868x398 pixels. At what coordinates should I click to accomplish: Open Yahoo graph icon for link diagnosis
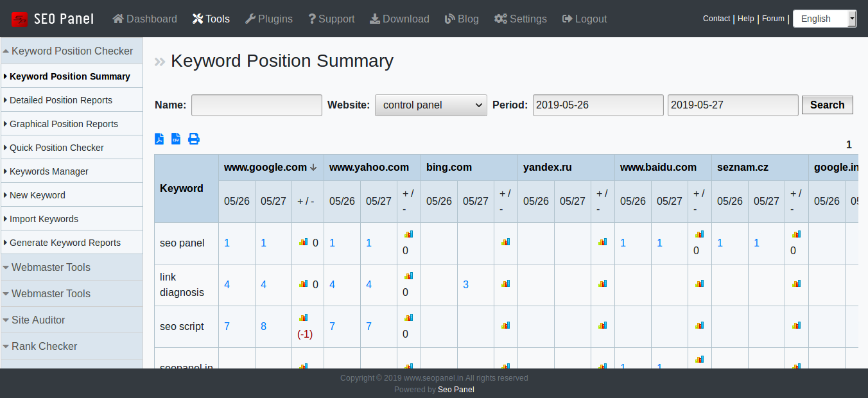pos(408,276)
